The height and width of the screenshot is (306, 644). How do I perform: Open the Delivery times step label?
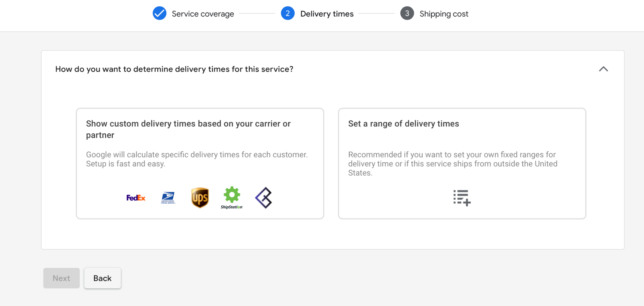point(327,14)
